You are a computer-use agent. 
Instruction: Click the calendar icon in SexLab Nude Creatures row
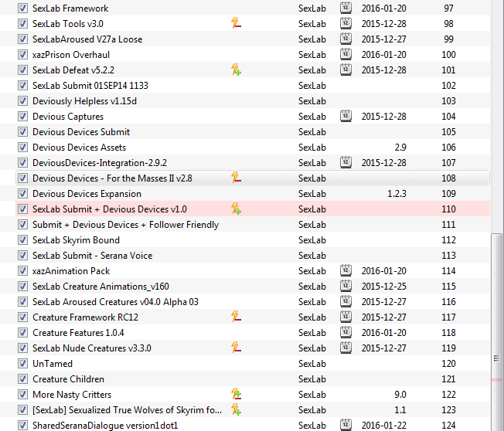(x=346, y=348)
